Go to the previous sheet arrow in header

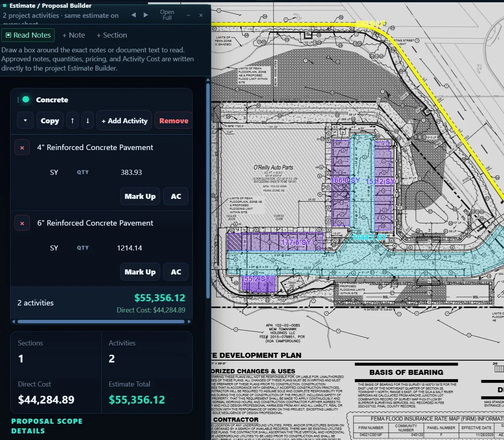coord(133,15)
